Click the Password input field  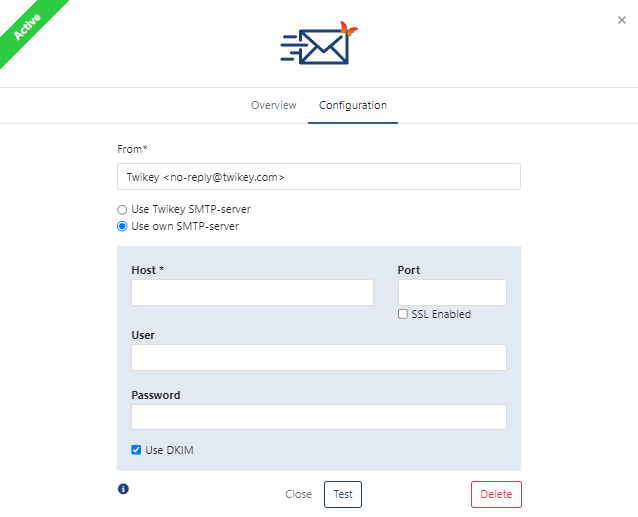pos(319,417)
